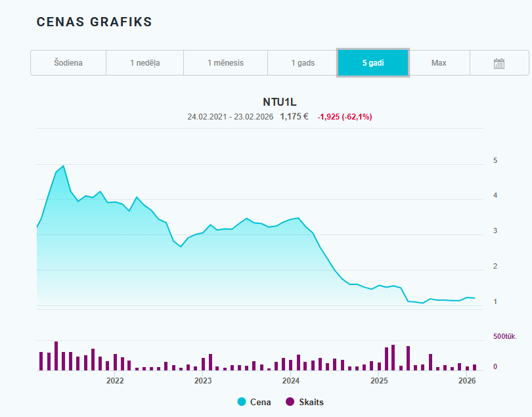The height and width of the screenshot is (417, 532).
Task: Click the purple Skaits legend circle
Action: [x=290, y=402]
